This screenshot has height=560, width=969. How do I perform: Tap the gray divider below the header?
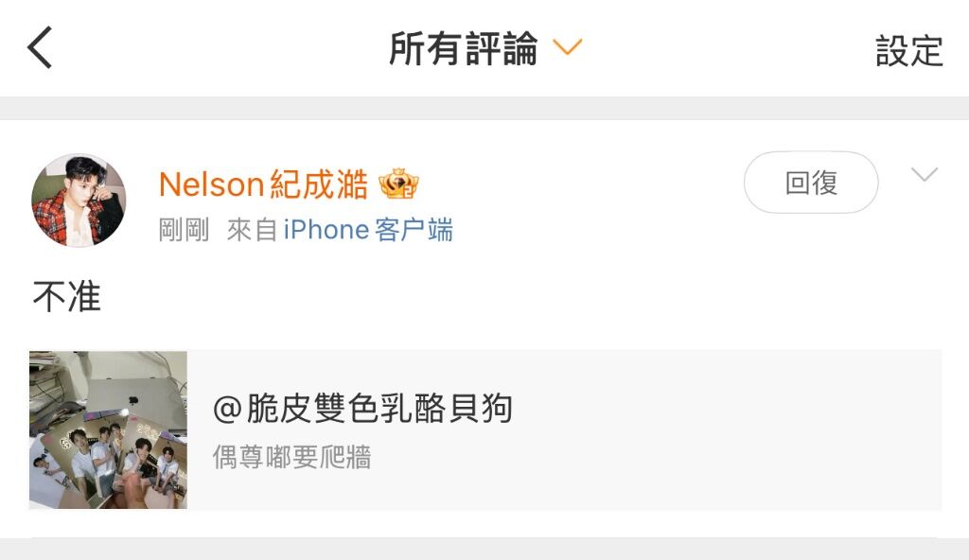click(484, 108)
